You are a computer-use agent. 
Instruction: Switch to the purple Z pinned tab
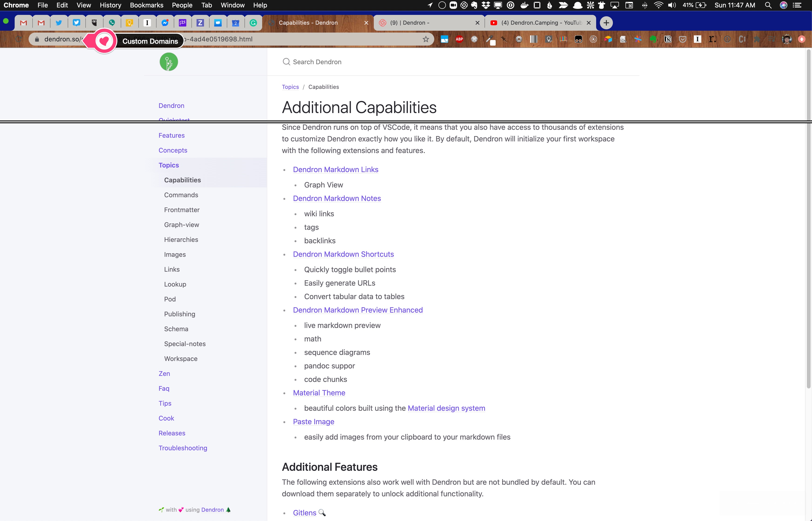click(x=200, y=23)
